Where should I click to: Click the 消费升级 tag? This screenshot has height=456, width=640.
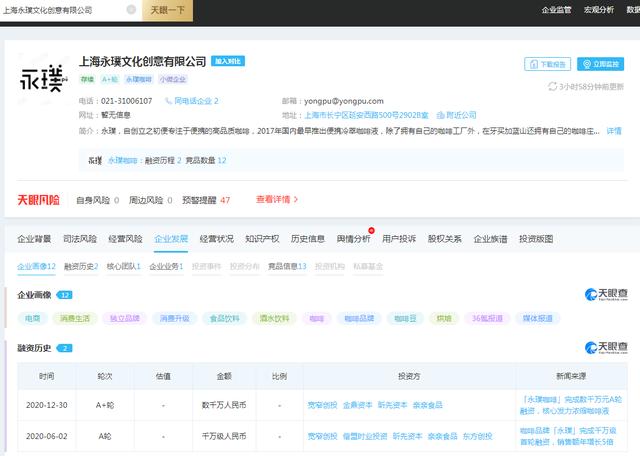(173, 318)
